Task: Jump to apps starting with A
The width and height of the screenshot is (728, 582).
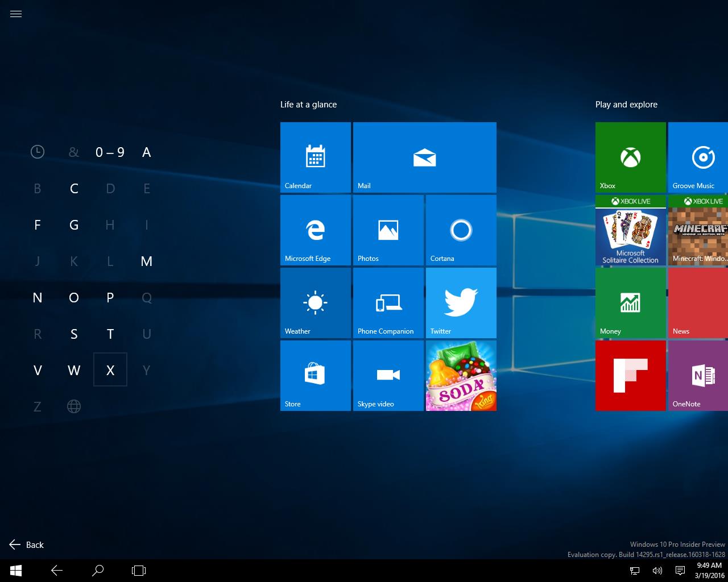Action: (147, 152)
